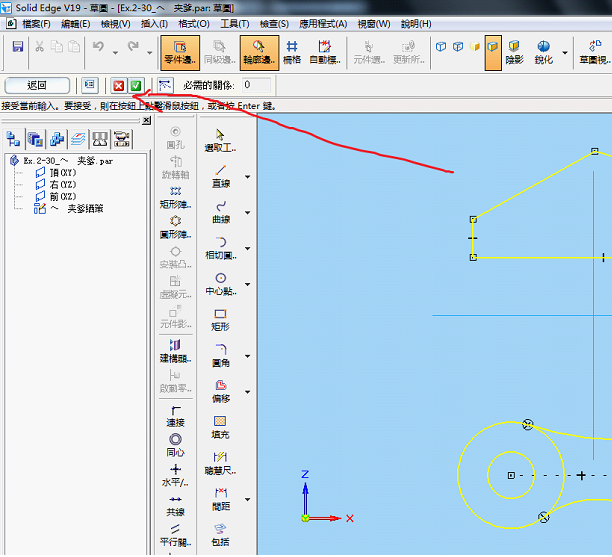Select the 直線 line tool
Screen dimensions: 612x557
tap(221, 176)
